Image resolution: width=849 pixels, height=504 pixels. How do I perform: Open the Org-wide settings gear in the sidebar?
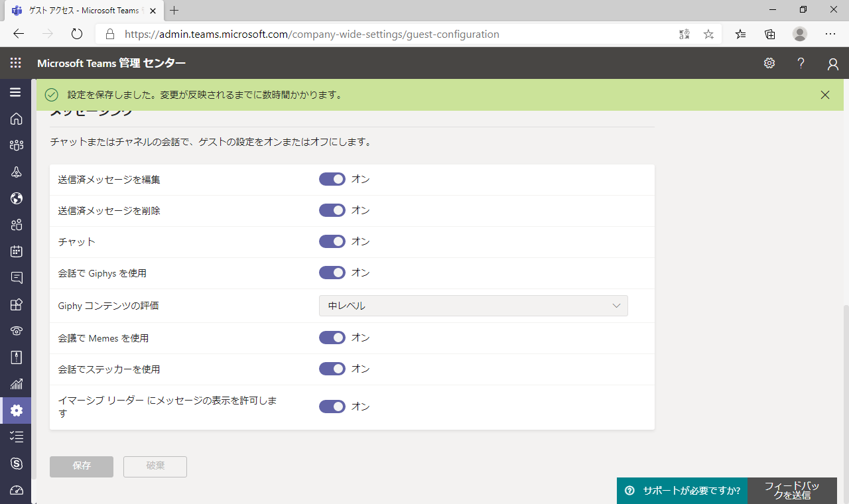(17, 410)
